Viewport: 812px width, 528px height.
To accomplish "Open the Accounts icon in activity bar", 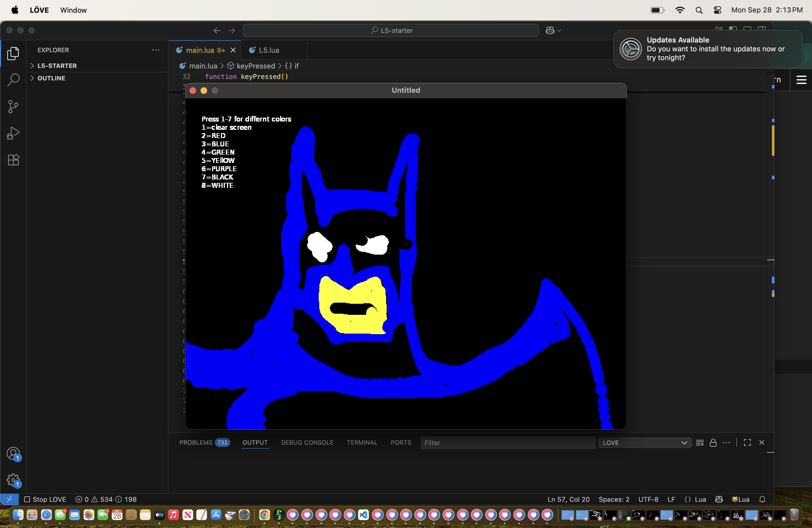I will (x=14, y=454).
